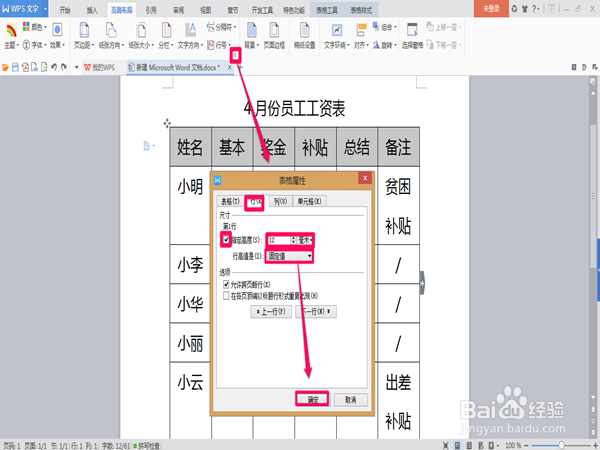Click the 小李 table cell

[190, 264]
